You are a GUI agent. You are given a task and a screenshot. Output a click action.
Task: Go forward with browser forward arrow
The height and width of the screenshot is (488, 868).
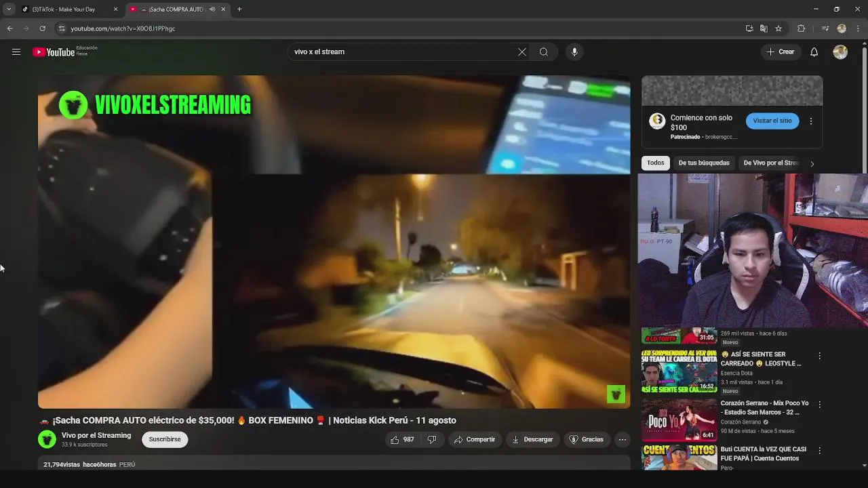tap(26, 28)
